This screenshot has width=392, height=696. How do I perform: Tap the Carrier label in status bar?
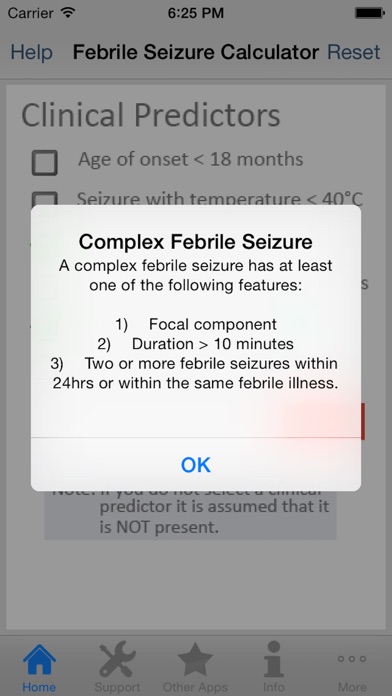pyautogui.click(x=31, y=13)
